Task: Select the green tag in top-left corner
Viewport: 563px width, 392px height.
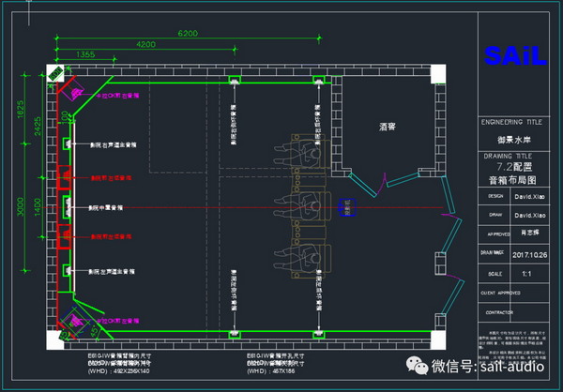Action: point(56,72)
